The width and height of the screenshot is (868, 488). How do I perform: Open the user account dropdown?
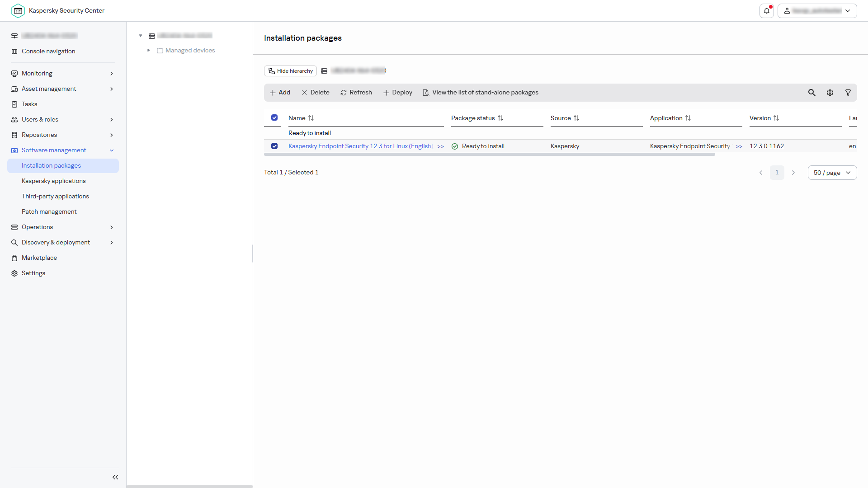[x=817, y=11]
